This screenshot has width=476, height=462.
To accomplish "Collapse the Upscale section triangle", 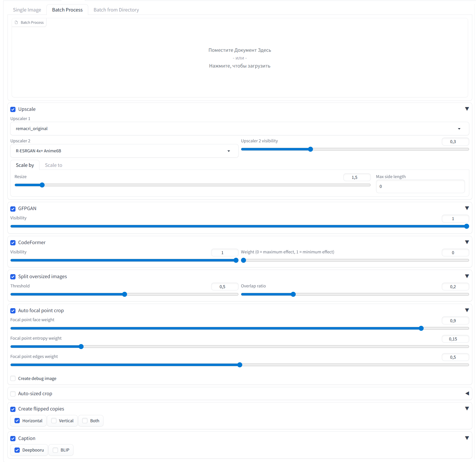I will pos(467,109).
